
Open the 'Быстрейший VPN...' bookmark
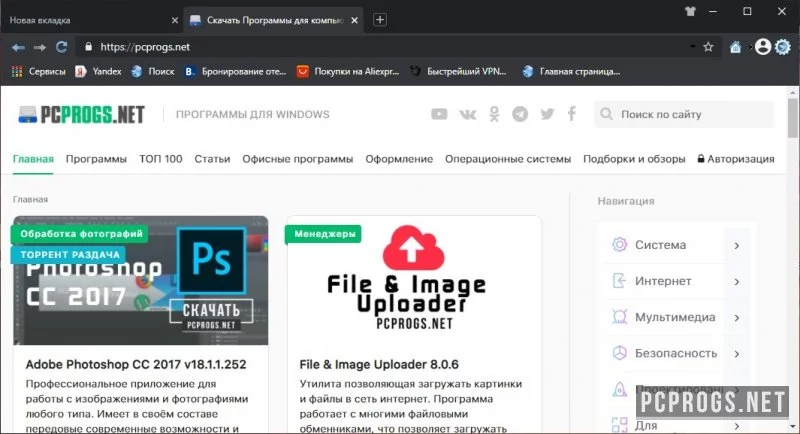(458, 71)
